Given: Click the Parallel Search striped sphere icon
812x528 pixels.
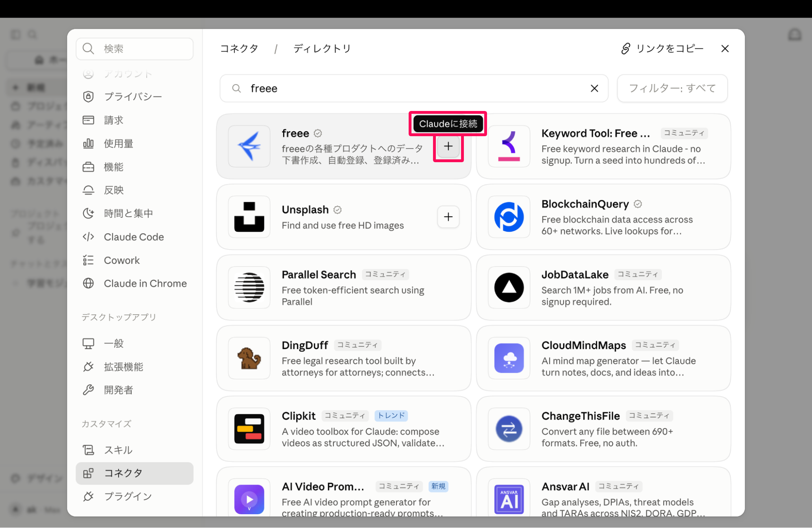Looking at the screenshot, I should (249, 288).
